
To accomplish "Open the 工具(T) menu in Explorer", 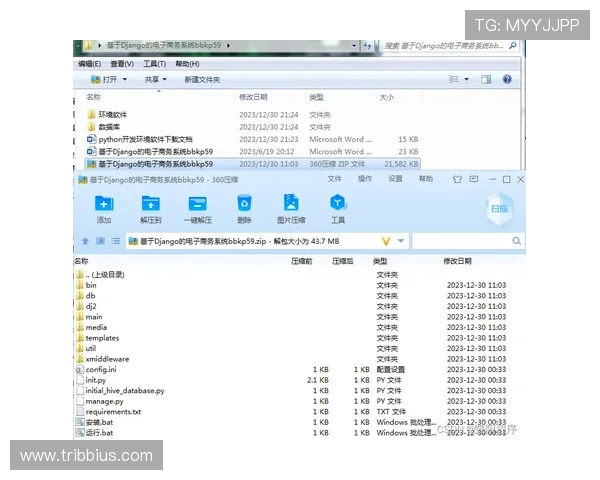I will coord(155,64).
